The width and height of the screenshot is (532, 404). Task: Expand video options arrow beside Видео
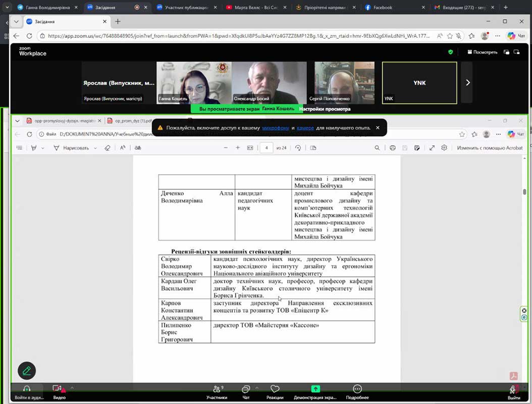click(x=72, y=388)
